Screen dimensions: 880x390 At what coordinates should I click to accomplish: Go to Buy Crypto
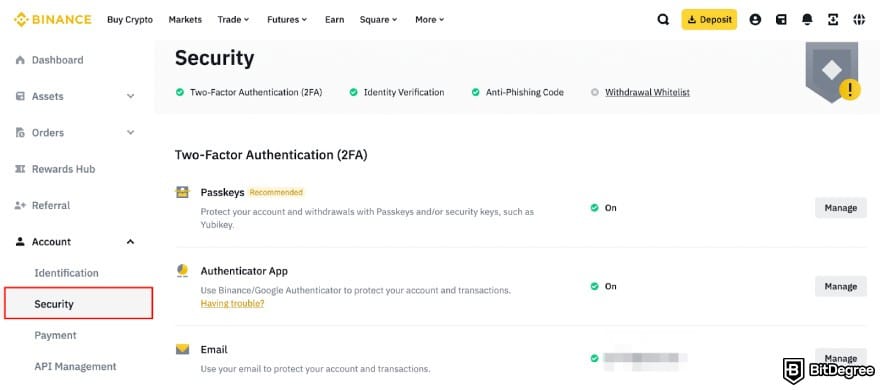(x=130, y=20)
